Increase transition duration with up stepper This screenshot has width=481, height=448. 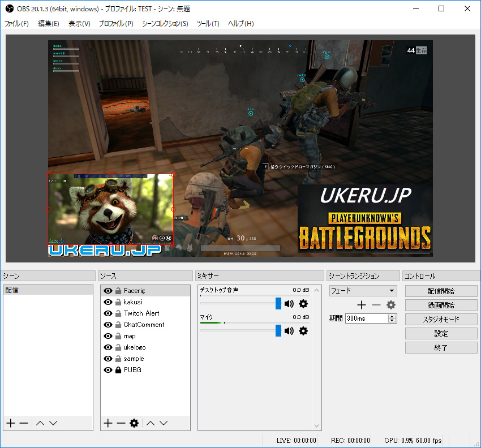[392, 316]
